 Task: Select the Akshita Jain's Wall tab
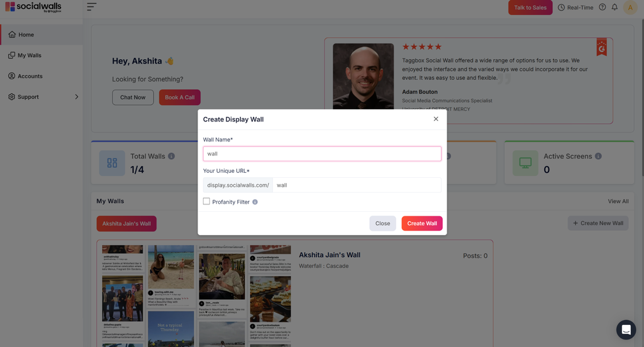pos(126,223)
